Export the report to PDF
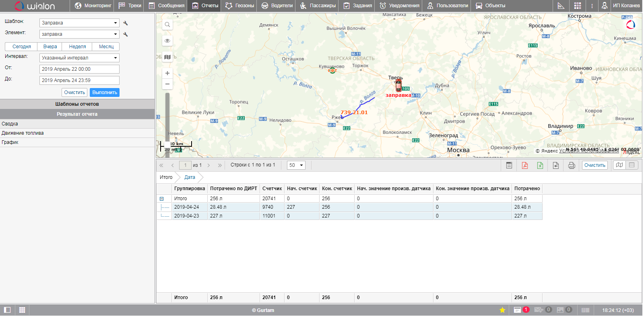This screenshot has height=316, width=644. pyautogui.click(x=524, y=165)
